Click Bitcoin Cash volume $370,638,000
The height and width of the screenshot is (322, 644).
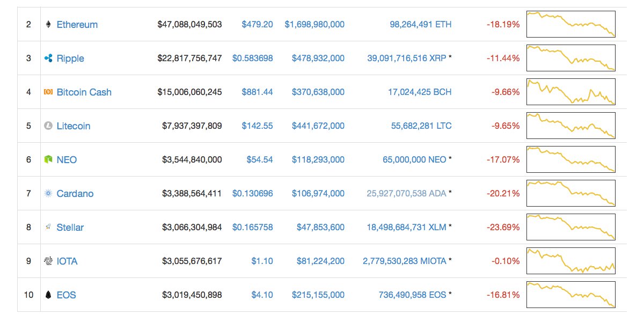tap(318, 92)
